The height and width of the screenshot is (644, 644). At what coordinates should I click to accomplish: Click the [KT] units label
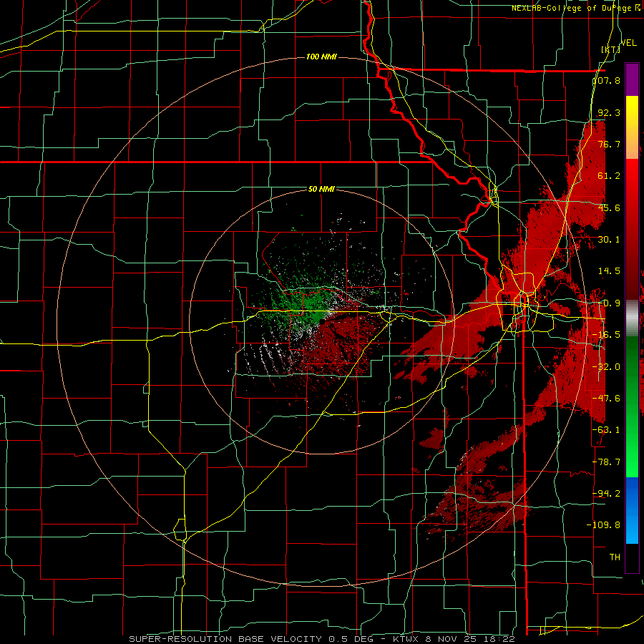pos(611,49)
